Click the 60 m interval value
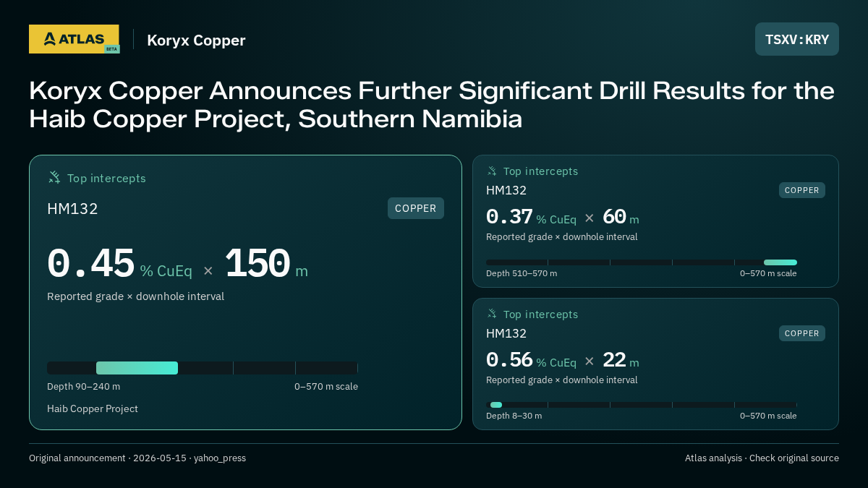The image size is (868, 488). click(621, 217)
